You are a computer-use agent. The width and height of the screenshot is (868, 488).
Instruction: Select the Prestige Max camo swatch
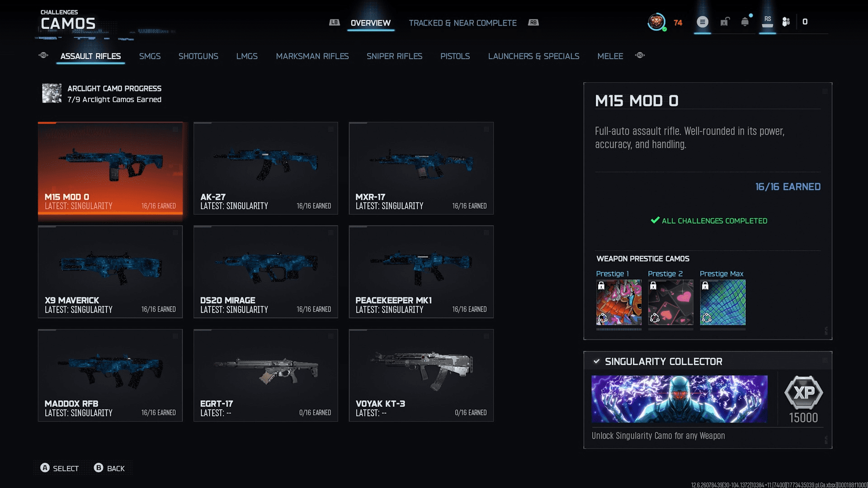click(x=723, y=302)
